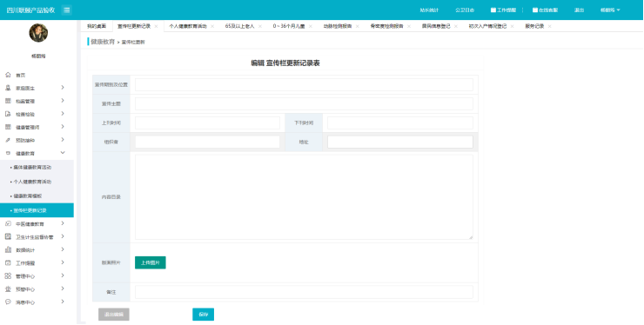Image resolution: width=644 pixels, height=325 pixels.
Task: Click the 检查检验 document icon
Action: click(8, 114)
